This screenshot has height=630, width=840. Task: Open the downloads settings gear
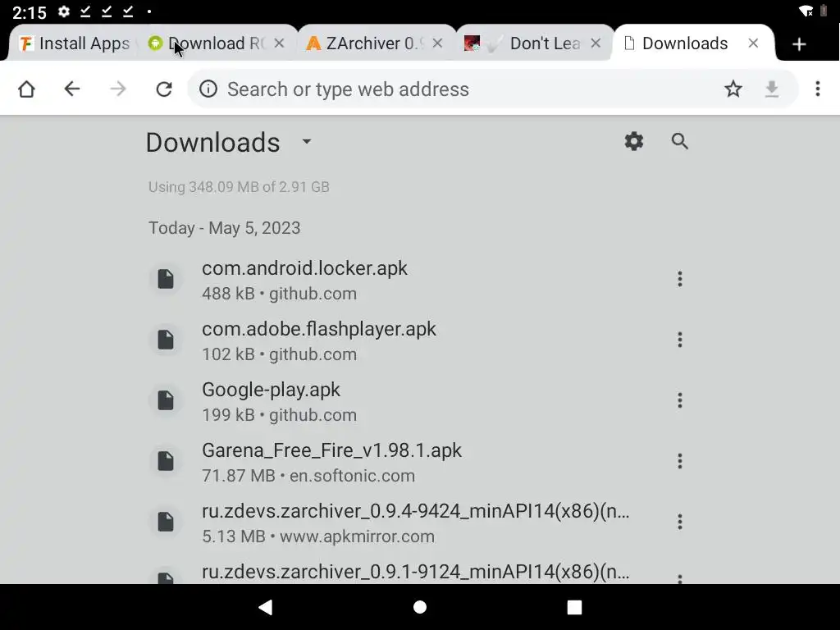[x=633, y=141]
